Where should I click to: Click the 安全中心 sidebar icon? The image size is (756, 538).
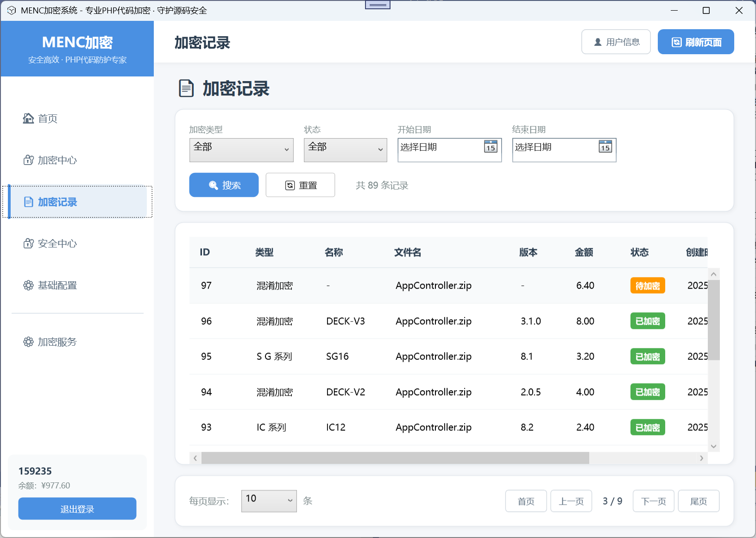tap(28, 244)
